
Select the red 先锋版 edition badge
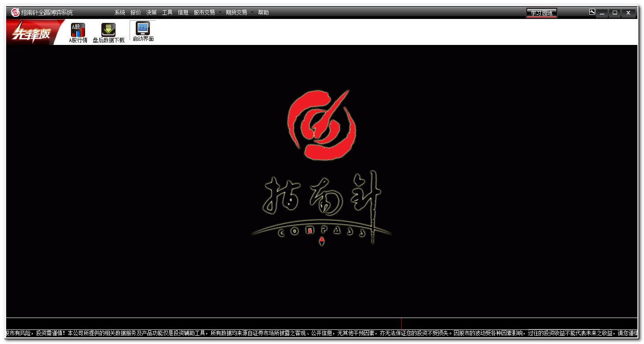30,32
